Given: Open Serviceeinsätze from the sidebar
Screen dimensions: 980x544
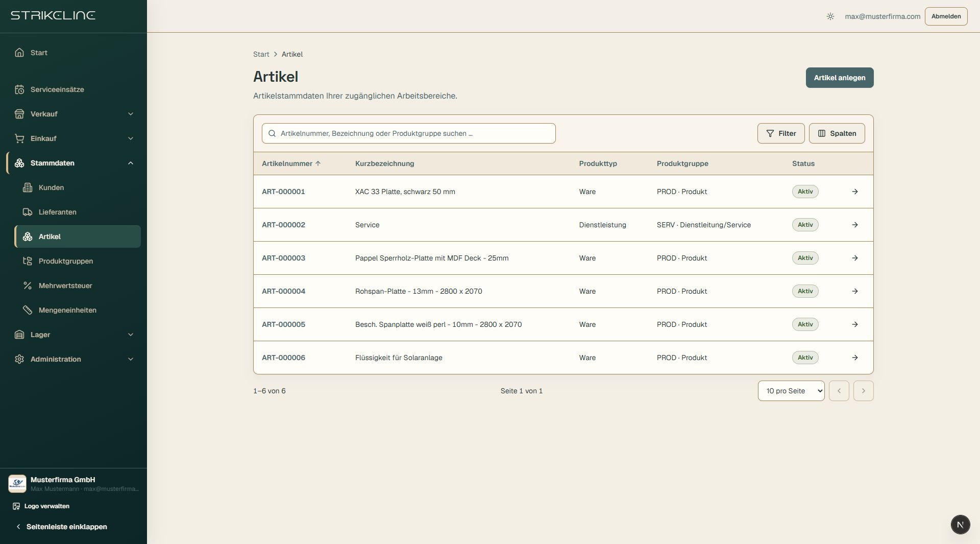Looking at the screenshot, I should click(x=73, y=89).
